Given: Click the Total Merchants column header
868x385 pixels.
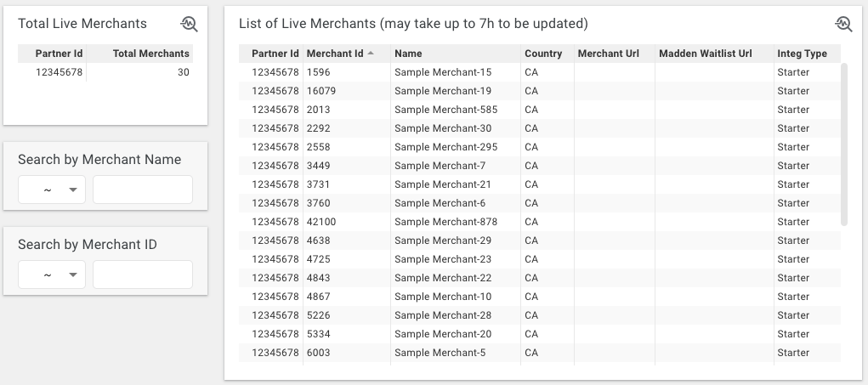Looking at the screenshot, I should click(x=150, y=54).
